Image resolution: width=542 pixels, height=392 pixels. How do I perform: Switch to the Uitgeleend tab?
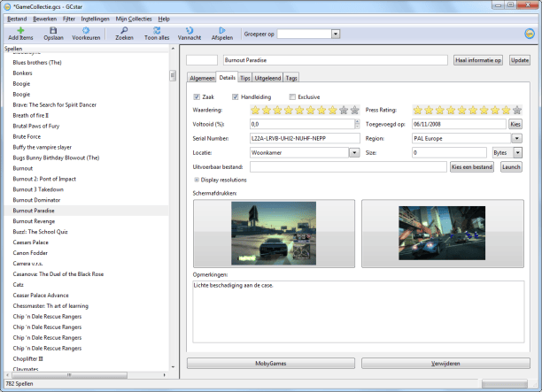(x=267, y=78)
